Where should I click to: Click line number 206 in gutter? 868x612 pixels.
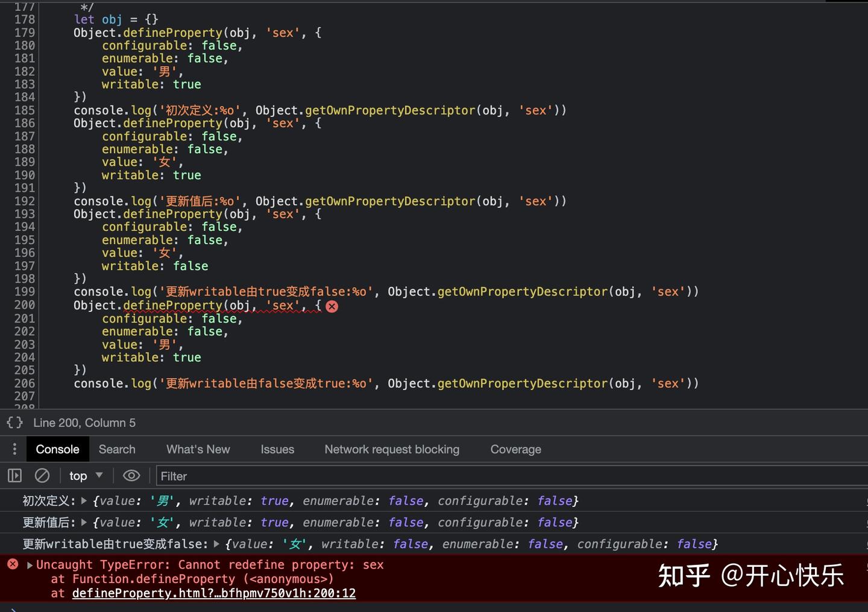pyautogui.click(x=25, y=383)
